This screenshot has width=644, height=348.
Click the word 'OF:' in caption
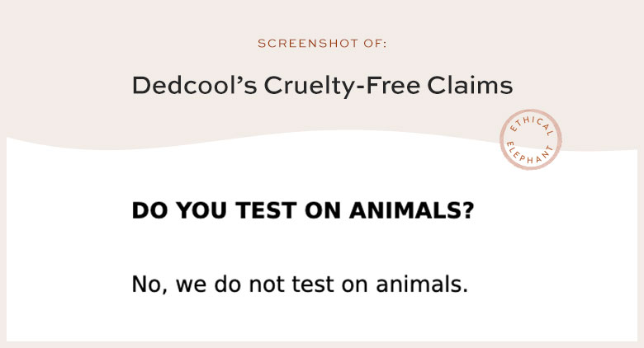pyautogui.click(x=375, y=44)
